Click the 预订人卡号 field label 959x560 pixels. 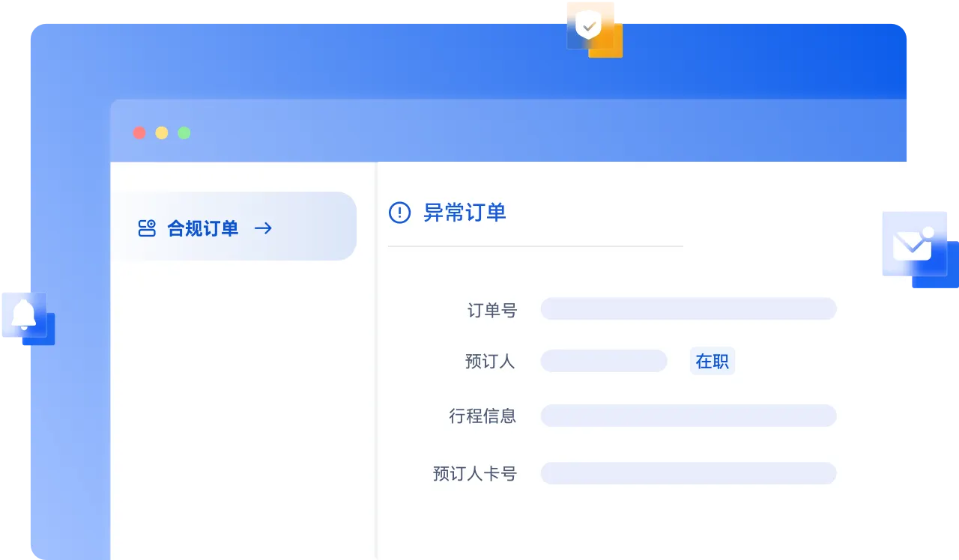pyautogui.click(x=475, y=474)
